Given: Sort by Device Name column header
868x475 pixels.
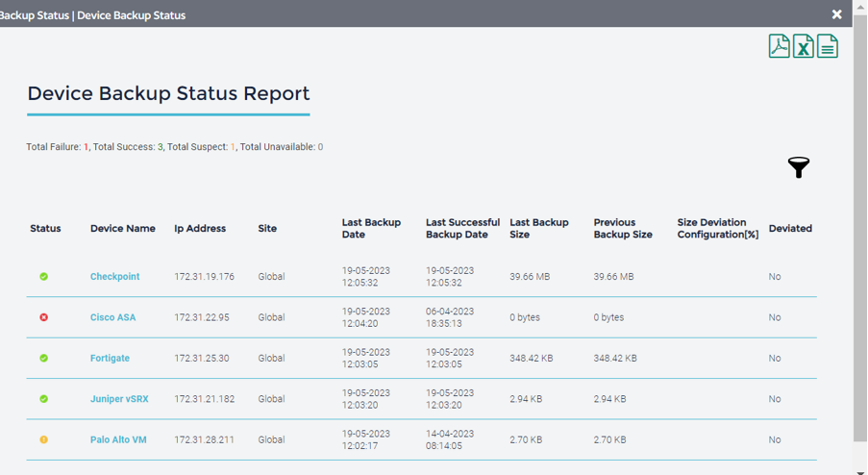Looking at the screenshot, I should [x=122, y=229].
